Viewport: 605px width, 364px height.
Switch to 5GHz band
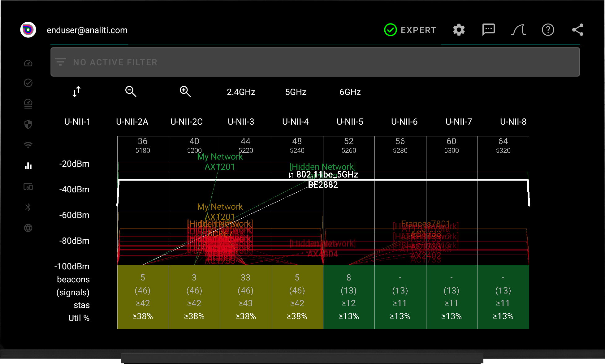point(296,92)
